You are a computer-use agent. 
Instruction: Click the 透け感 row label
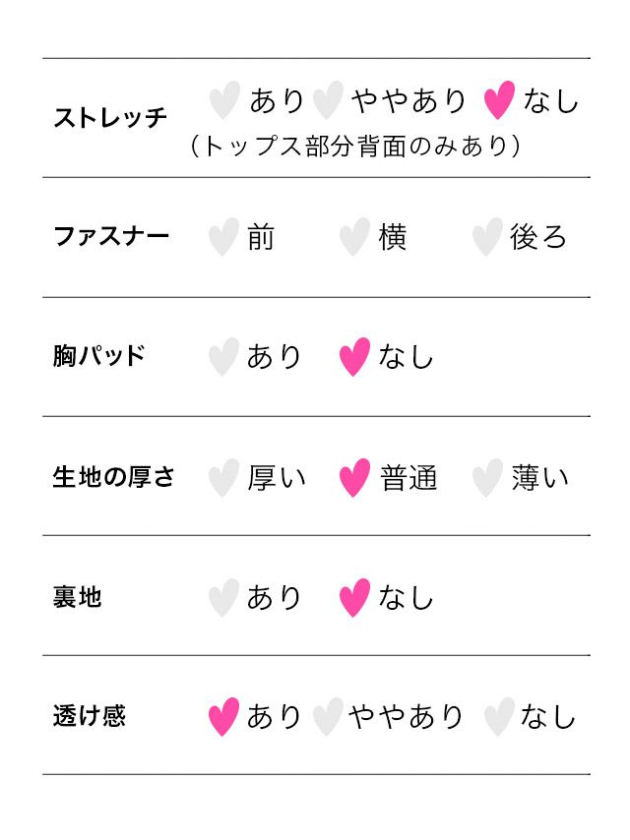(x=90, y=715)
